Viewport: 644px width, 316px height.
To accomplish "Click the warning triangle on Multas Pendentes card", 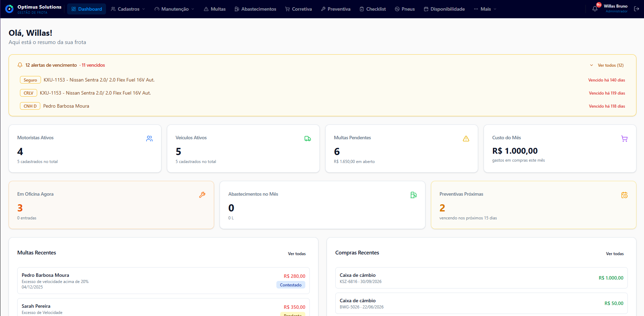I will point(466,139).
